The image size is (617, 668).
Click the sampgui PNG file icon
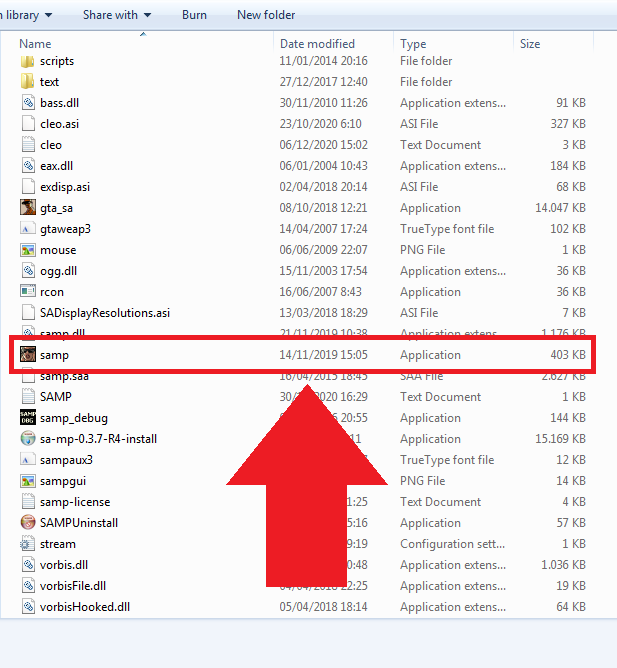point(28,481)
